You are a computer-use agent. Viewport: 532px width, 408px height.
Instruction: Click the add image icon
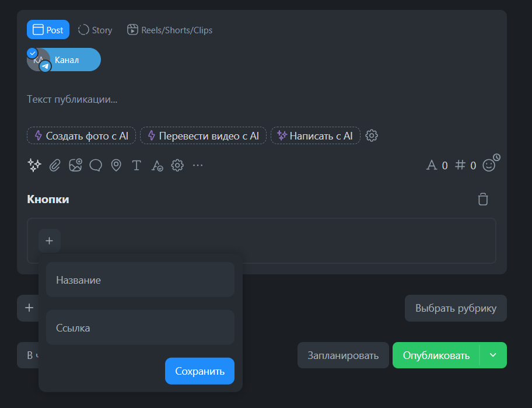click(75, 165)
